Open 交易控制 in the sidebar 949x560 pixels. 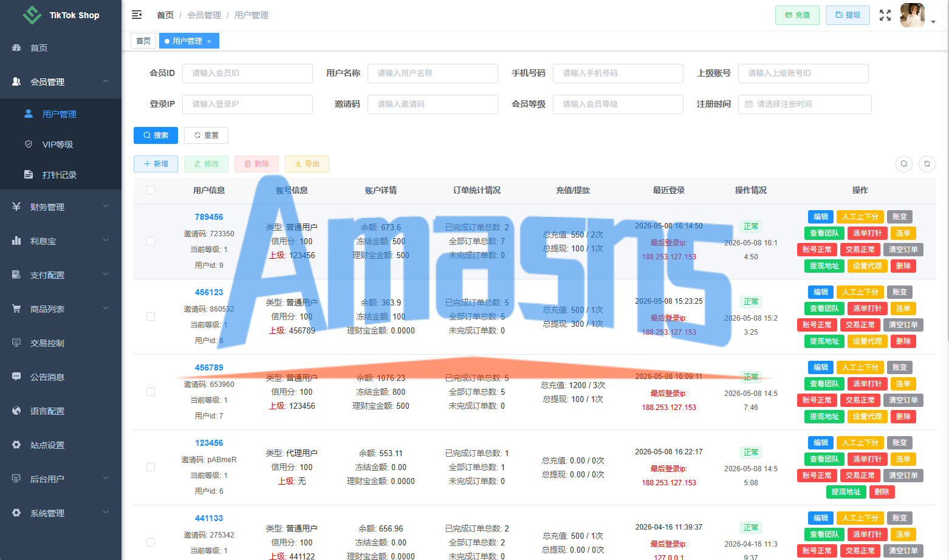tap(61, 343)
